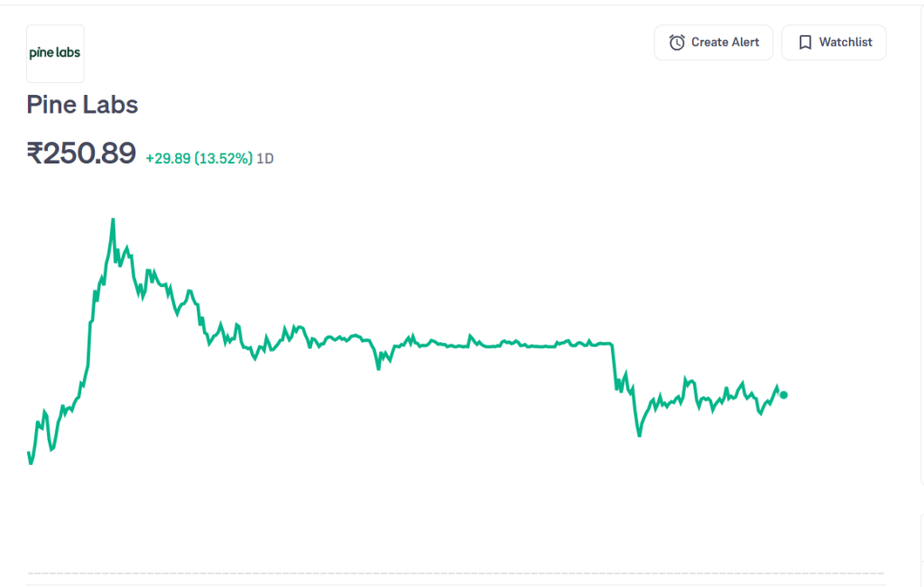Add stock via the Watchlist button text
924x587 pixels.
845,42
